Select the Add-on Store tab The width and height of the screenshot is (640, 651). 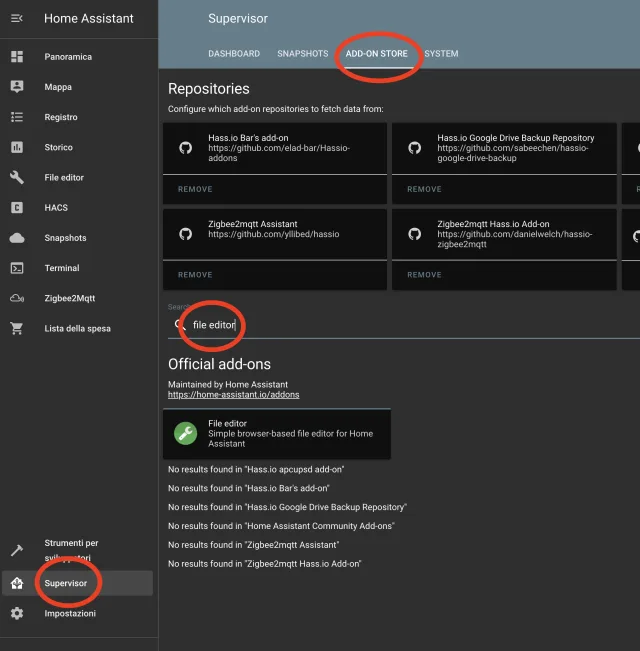(376, 54)
